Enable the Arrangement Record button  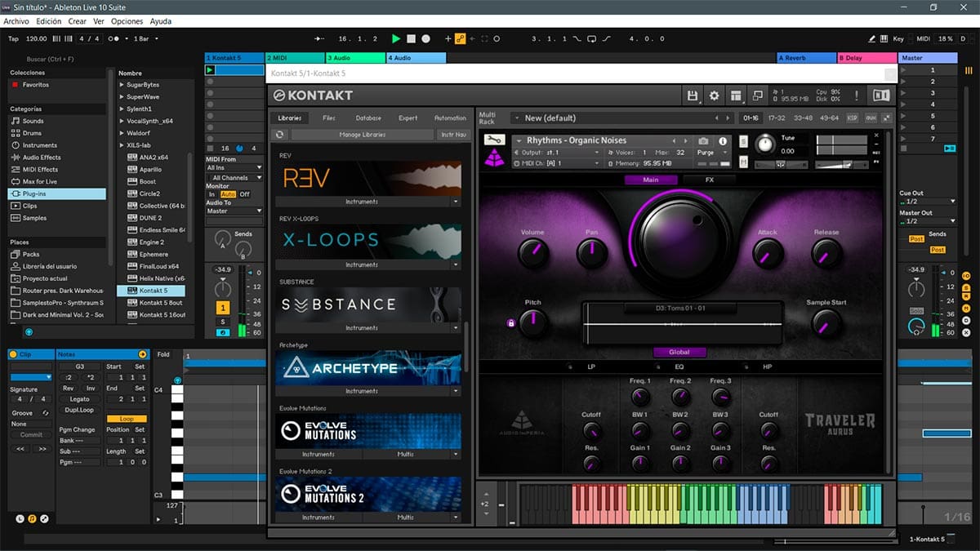[426, 38]
